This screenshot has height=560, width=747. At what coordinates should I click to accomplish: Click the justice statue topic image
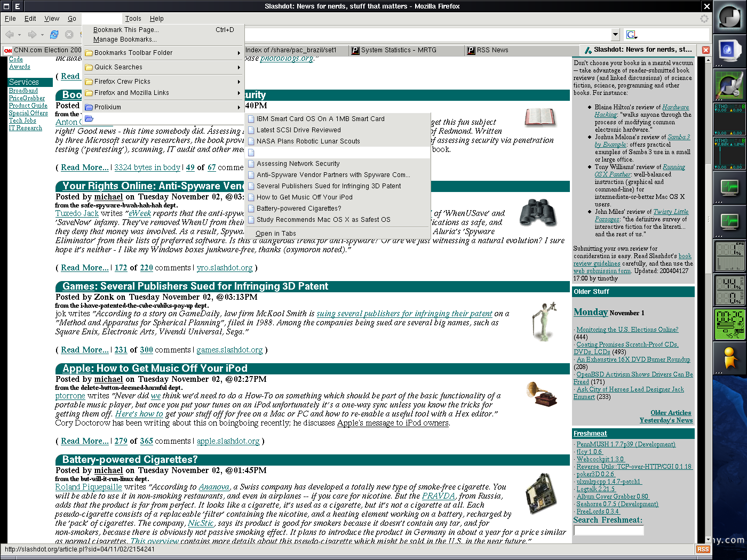click(x=544, y=321)
